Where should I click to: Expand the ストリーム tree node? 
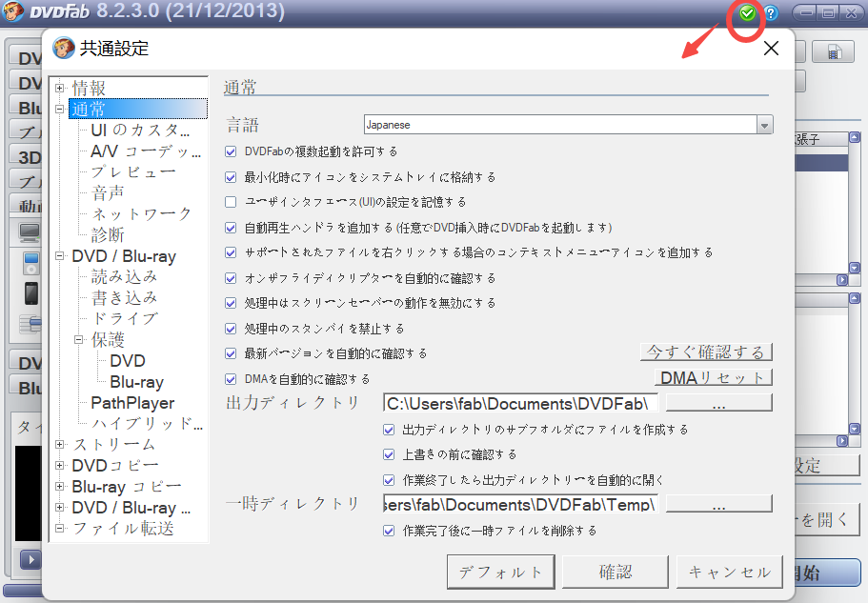point(60,444)
